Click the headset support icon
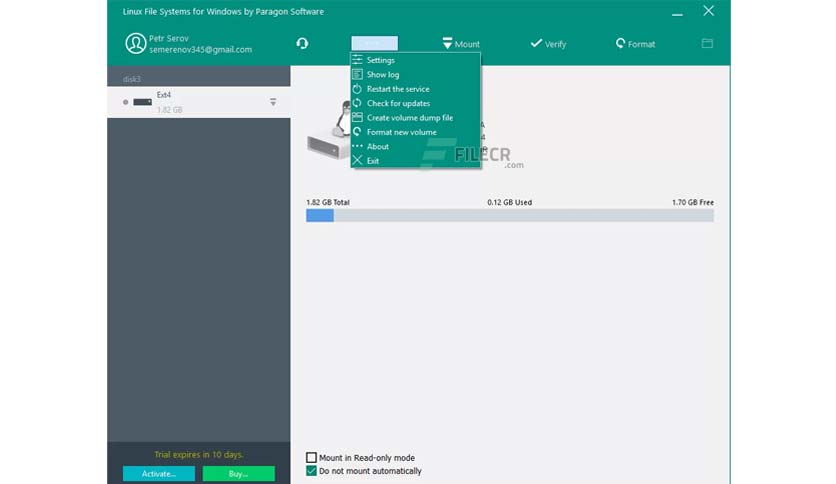Viewport: 836px width, 484px height. pos(302,43)
